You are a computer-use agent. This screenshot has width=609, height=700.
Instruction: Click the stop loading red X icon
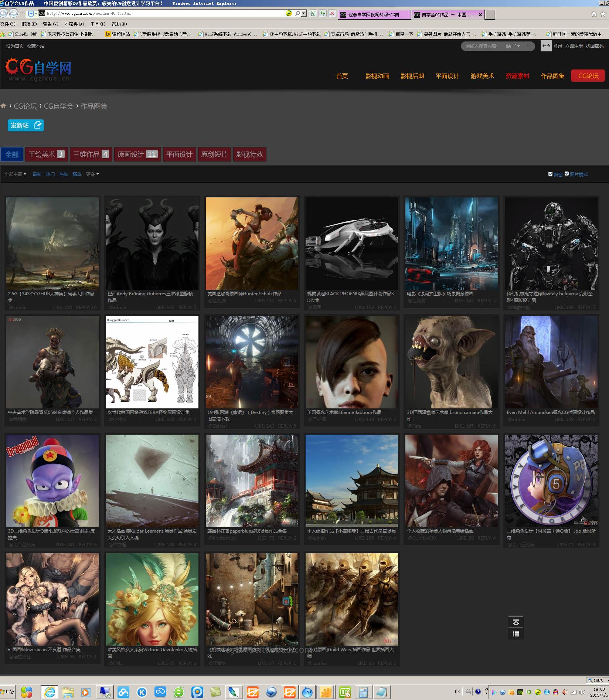[x=332, y=14]
